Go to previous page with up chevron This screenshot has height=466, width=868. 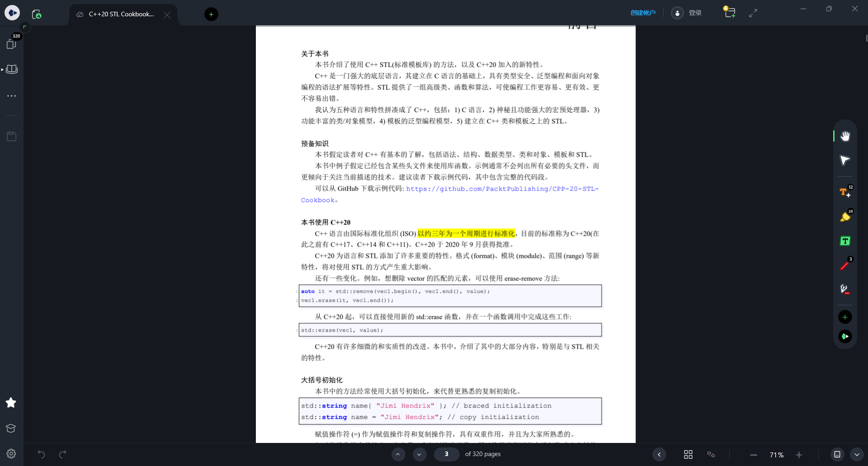point(398,454)
